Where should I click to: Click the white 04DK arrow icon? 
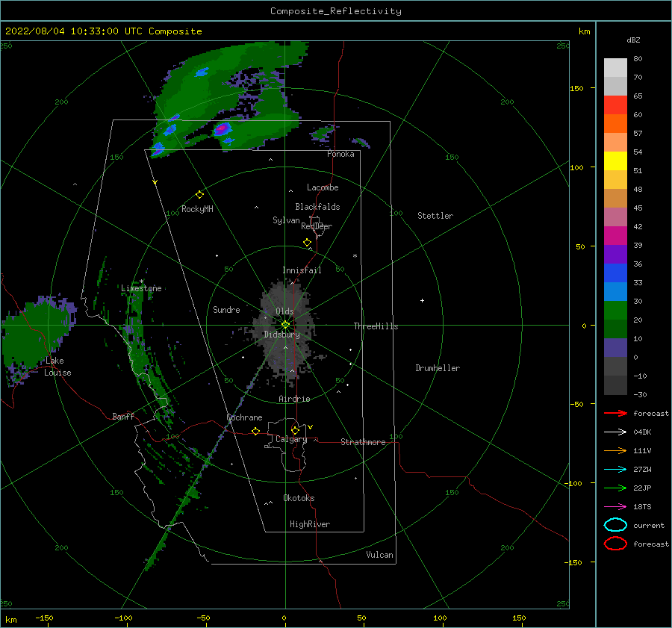click(615, 432)
